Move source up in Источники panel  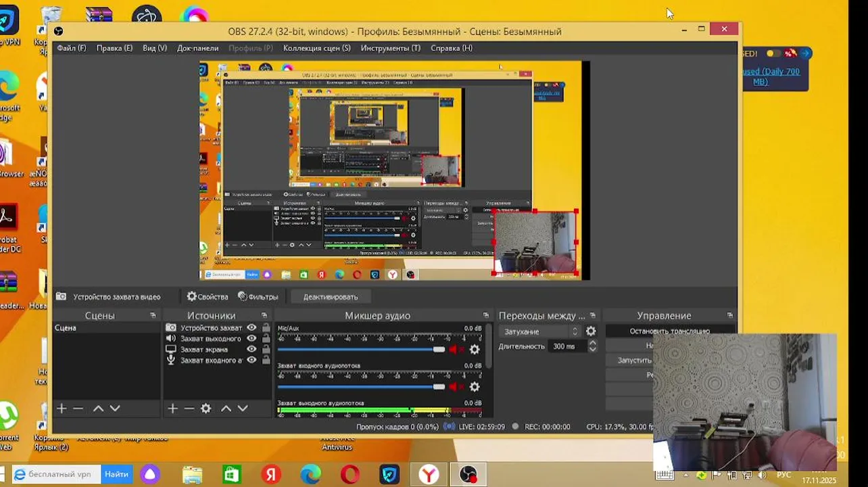(x=226, y=409)
